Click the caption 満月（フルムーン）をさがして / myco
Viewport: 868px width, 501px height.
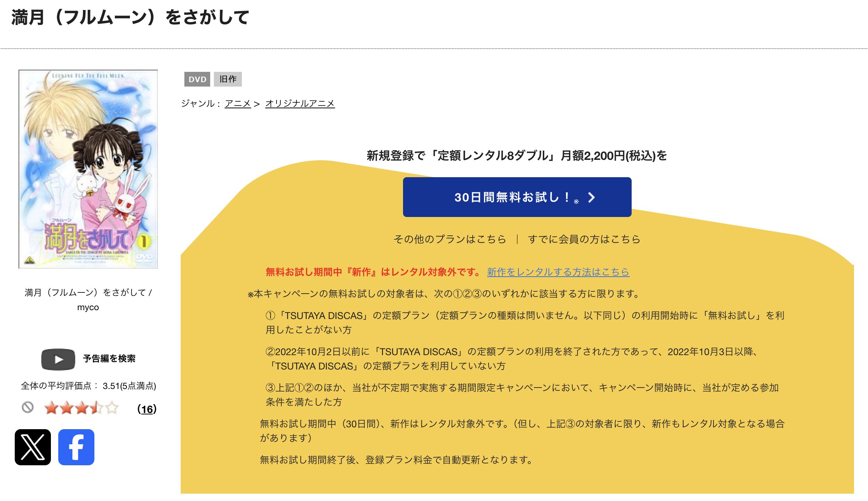[88, 300]
